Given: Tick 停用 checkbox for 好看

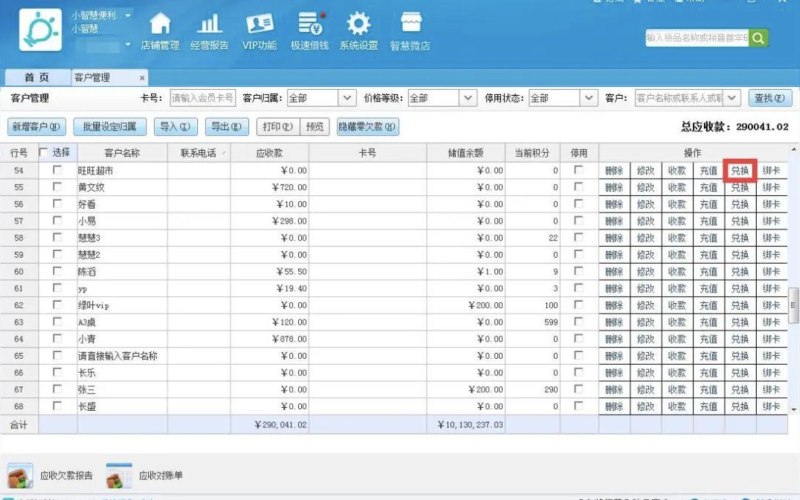Looking at the screenshot, I should coord(579,204).
